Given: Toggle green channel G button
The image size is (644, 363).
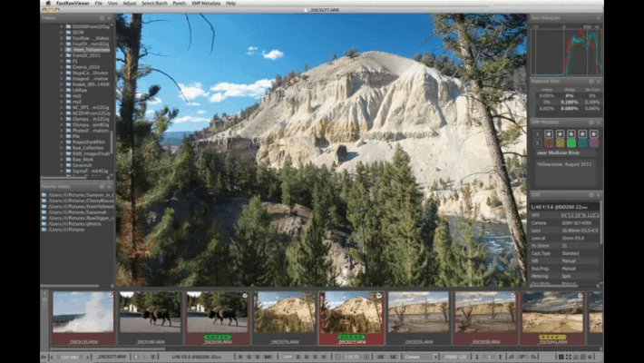Looking at the screenshot, I should point(249,357).
